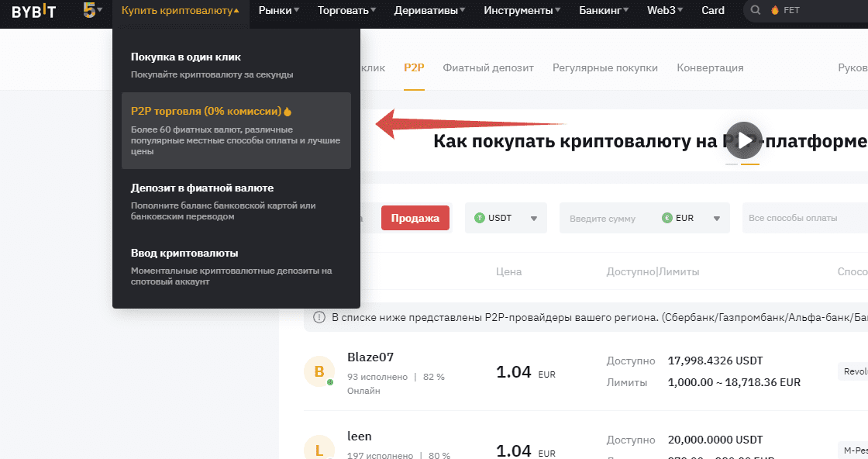
Task: Switch to the Фиатный депозит tab
Action: click(488, 67)
